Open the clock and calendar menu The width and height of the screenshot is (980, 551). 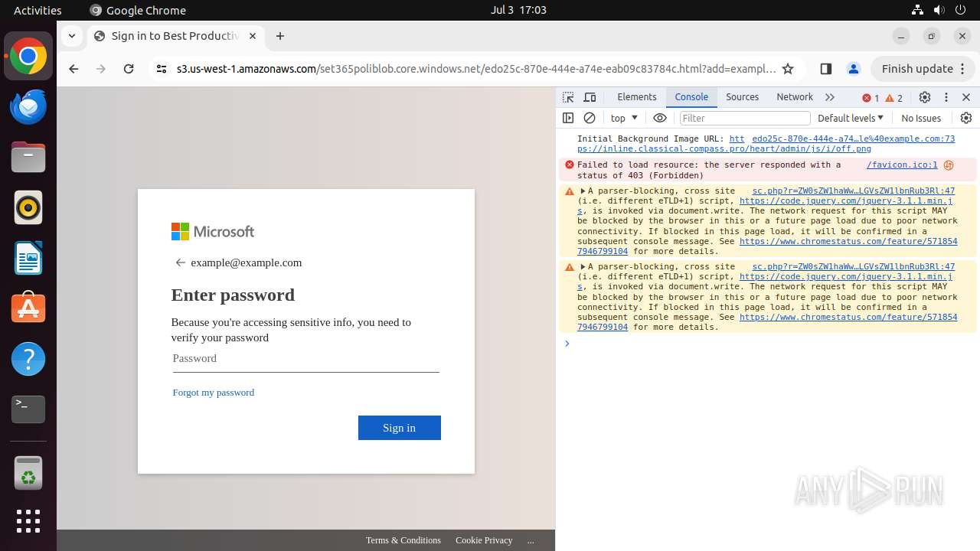point(518,10)
